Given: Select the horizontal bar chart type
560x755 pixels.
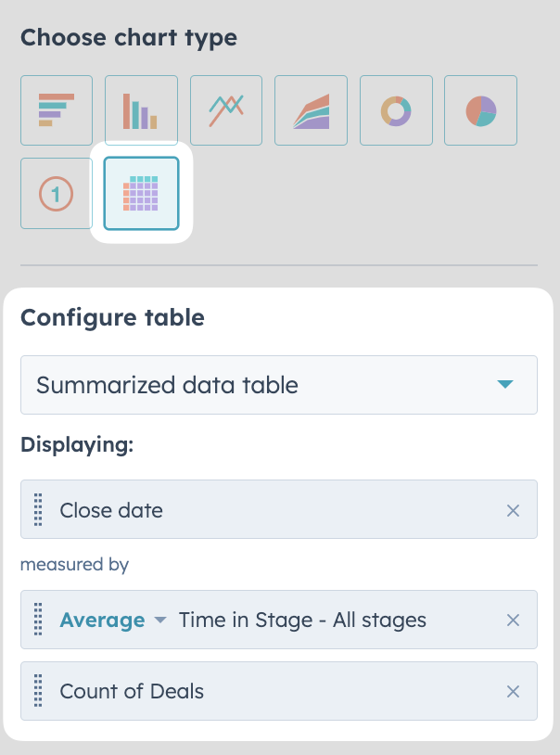Looking at the screenshot, I should point(57,110).
